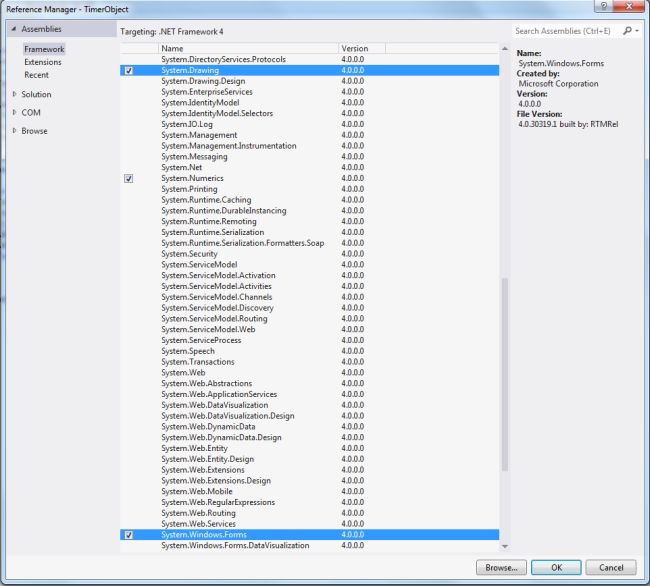Expand the Solution section
The height and width of the screenshot is (586, 650).
pos(15,94)
